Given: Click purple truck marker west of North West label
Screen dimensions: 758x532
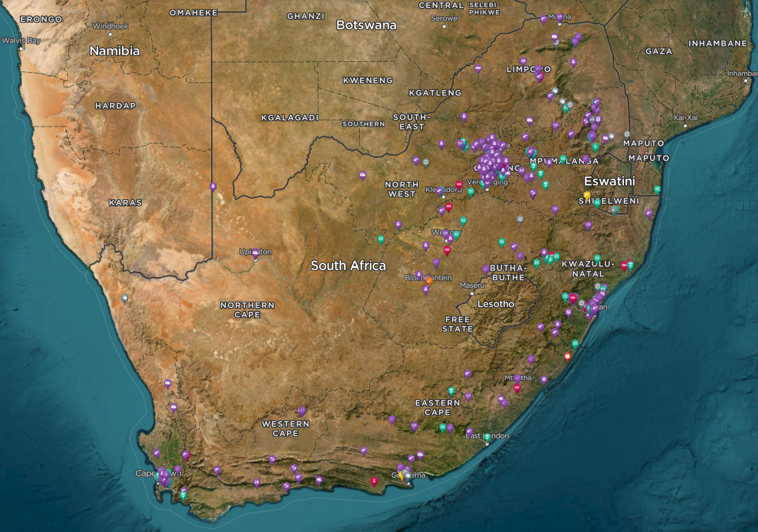Looking at the screenshot, I should click(x=363, y=176).
